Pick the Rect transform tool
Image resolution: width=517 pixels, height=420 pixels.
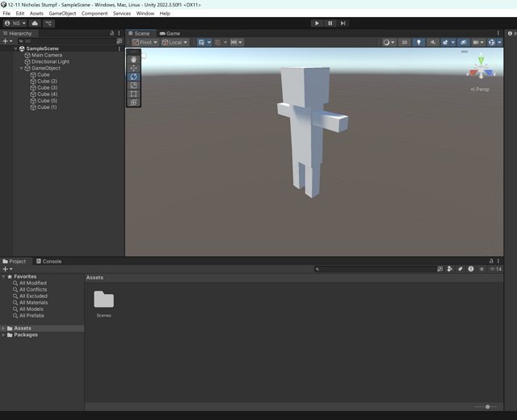(134, 94)
